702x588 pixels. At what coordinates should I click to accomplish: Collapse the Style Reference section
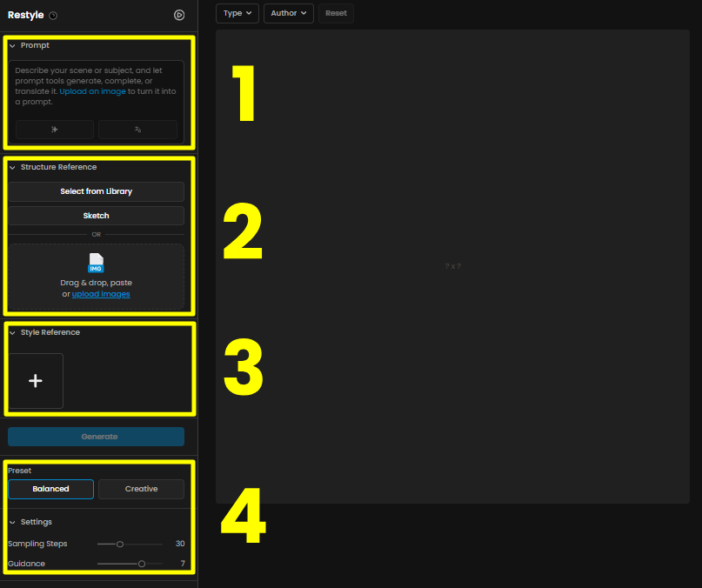pyautogui.click(x=12, y=332)
